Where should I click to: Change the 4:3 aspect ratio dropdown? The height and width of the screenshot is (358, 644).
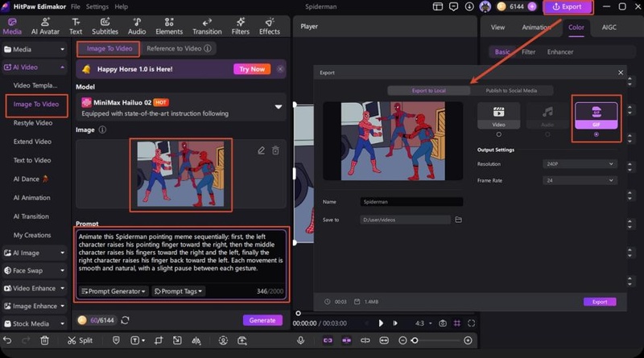pos(423,323)
